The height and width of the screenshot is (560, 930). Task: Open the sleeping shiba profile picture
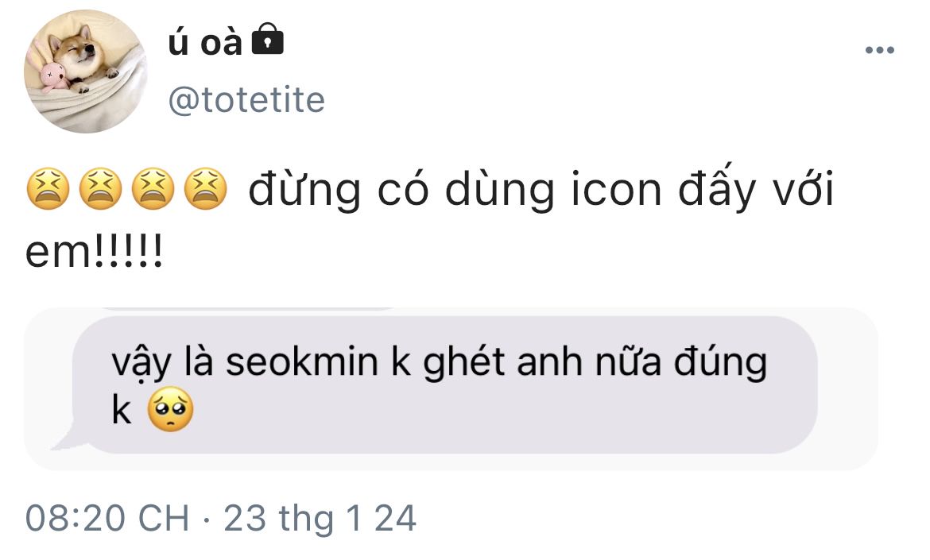[x=85, y=71]
